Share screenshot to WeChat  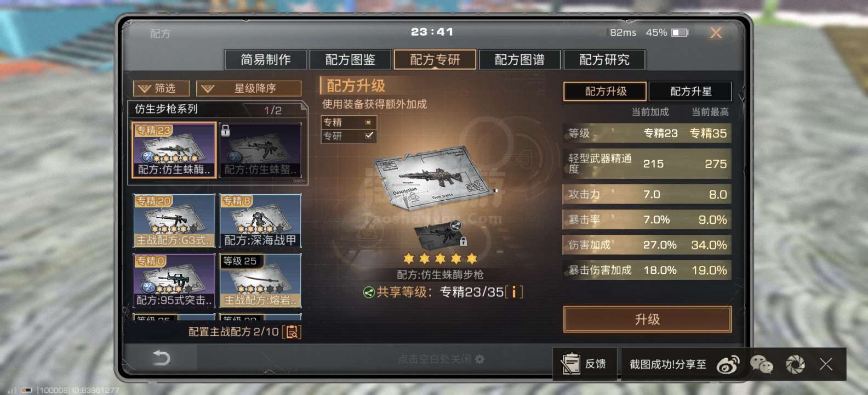point(762,364)
